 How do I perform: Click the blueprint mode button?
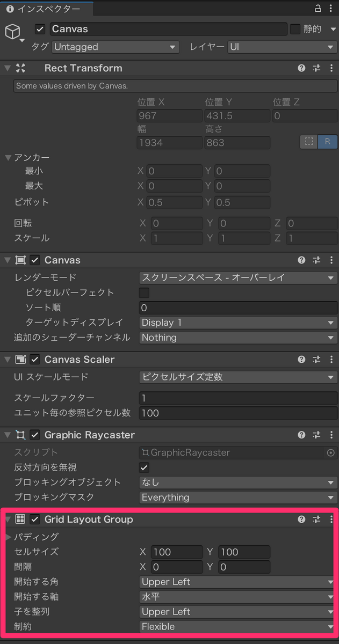click(x=309, y=142)
